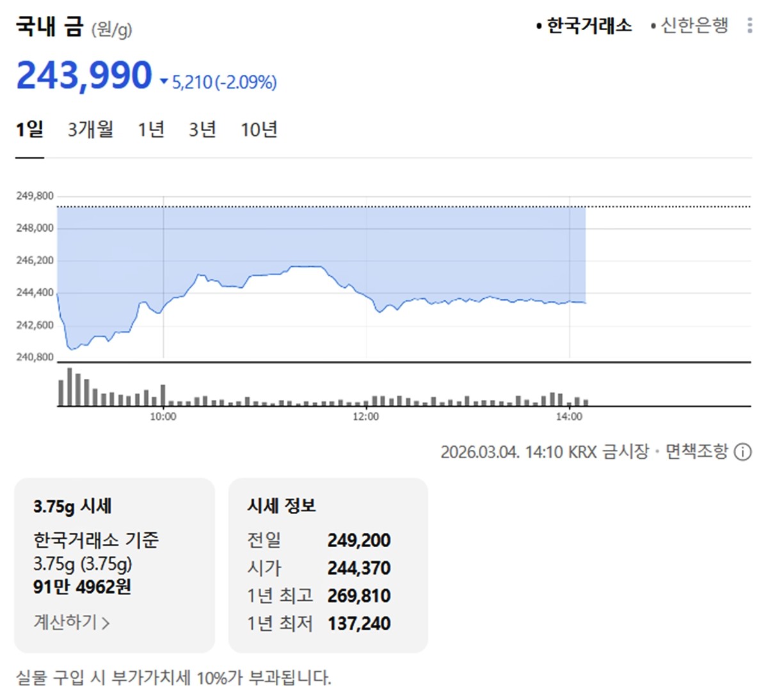Screen dimensions: 768x700
Task: Click the 1년 최고 value 269,810
Action: pyautogui.click(x=358, y=596)
